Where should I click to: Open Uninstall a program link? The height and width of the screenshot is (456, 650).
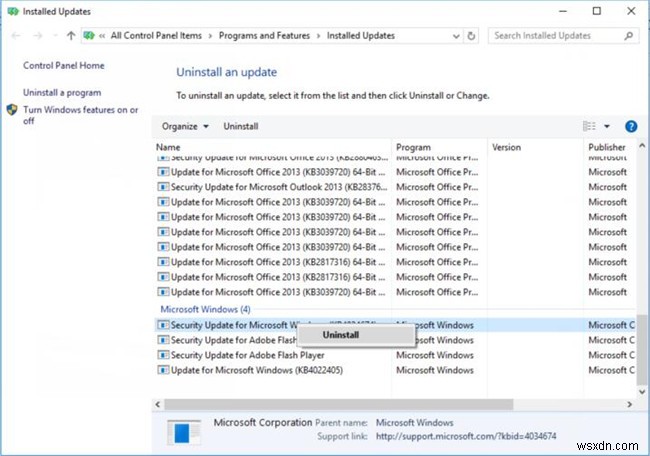(62, 92)
